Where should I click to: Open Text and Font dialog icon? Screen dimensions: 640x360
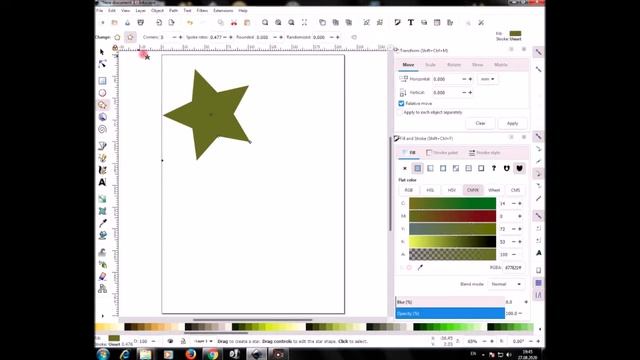click(411, 22)
